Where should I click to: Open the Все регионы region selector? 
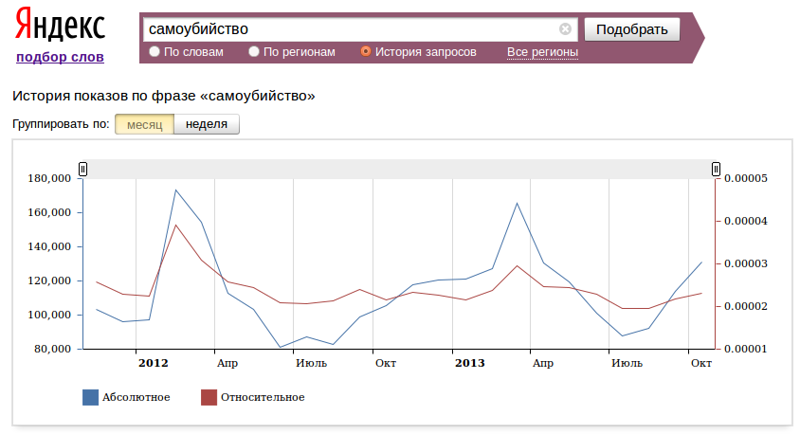(x=542, y=51)
